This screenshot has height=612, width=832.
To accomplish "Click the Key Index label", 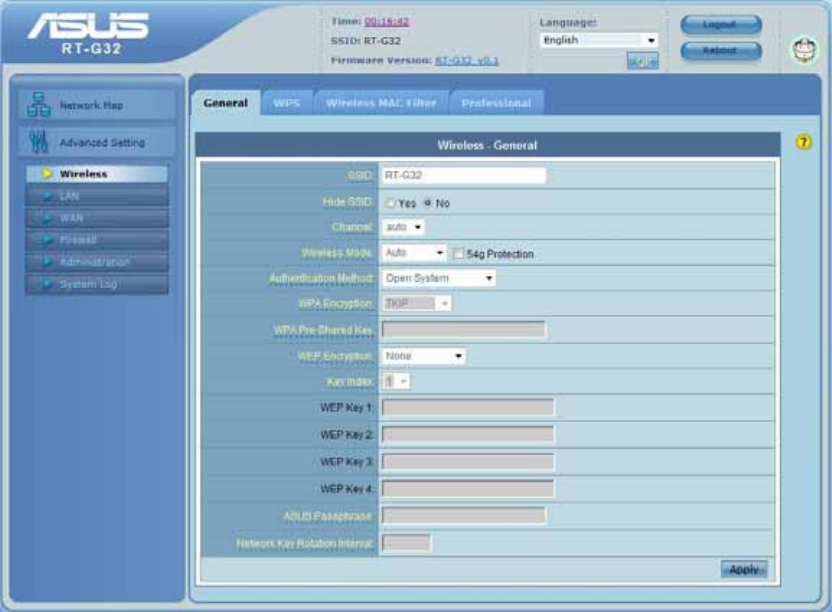I will pos(350,382).
